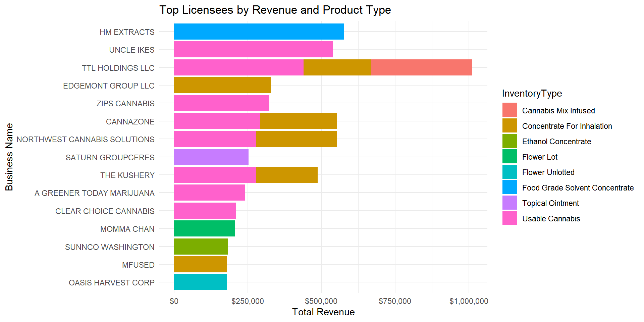Click the Cannabis Mix Infused legend swatch

click(509, 110)
